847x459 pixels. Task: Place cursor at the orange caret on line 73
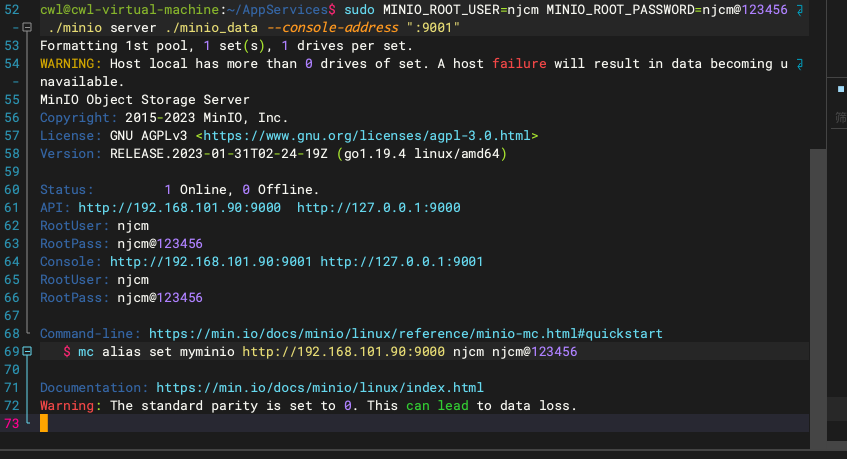[44, 423]
